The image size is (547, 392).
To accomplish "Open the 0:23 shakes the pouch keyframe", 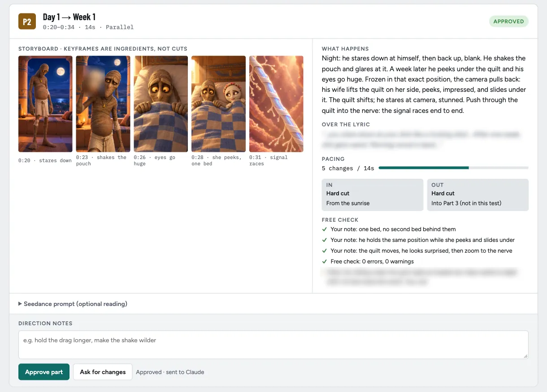I will pos(103,104).
